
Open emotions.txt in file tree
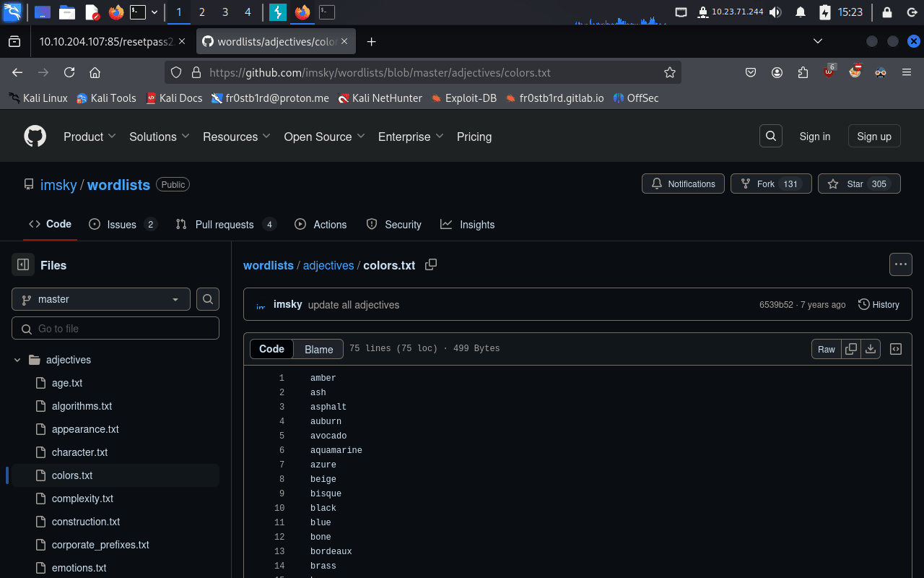[79, 568]
